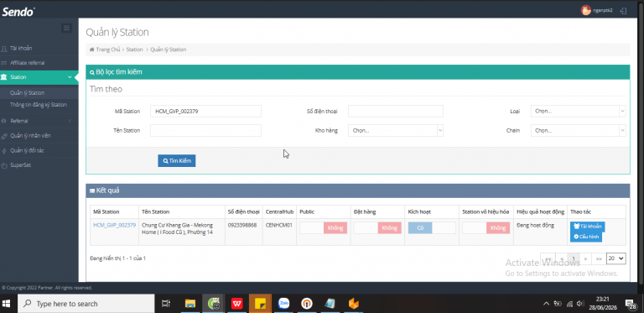Collapse the Station sidebar section
This screenshot has height=313, width=644.
pyautogui.click(x=39, y=77)
